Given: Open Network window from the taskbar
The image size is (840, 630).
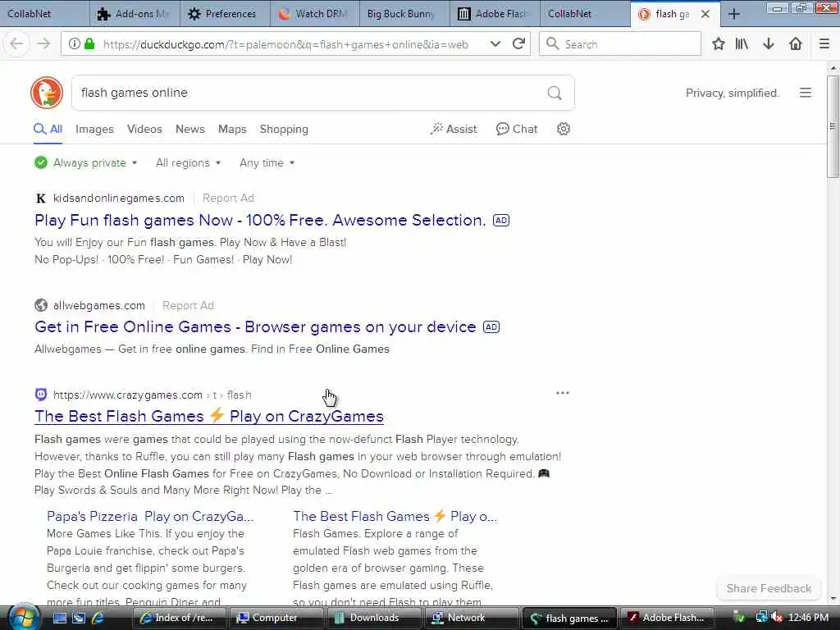Looking at the screenshot, I should tap(471, 618).
